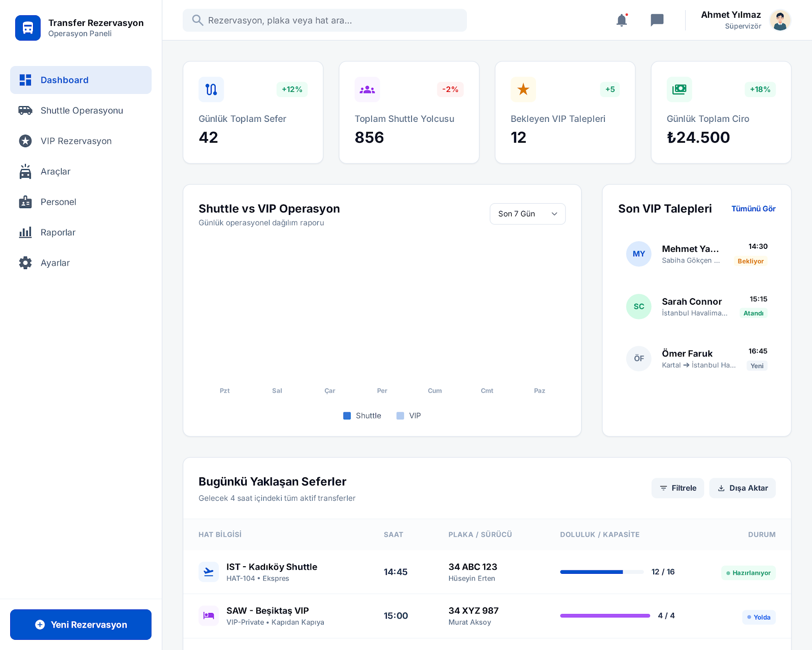This screenshot has width=812, height=650.
Task: Open the Filtrele filter options
Action: (678, 488)
